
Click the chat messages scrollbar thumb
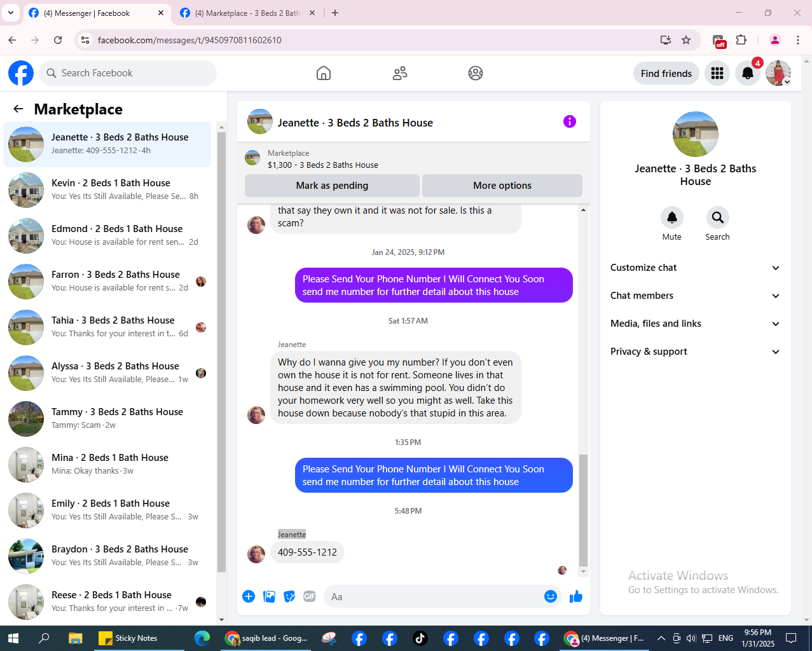click(x=583, y=511)
